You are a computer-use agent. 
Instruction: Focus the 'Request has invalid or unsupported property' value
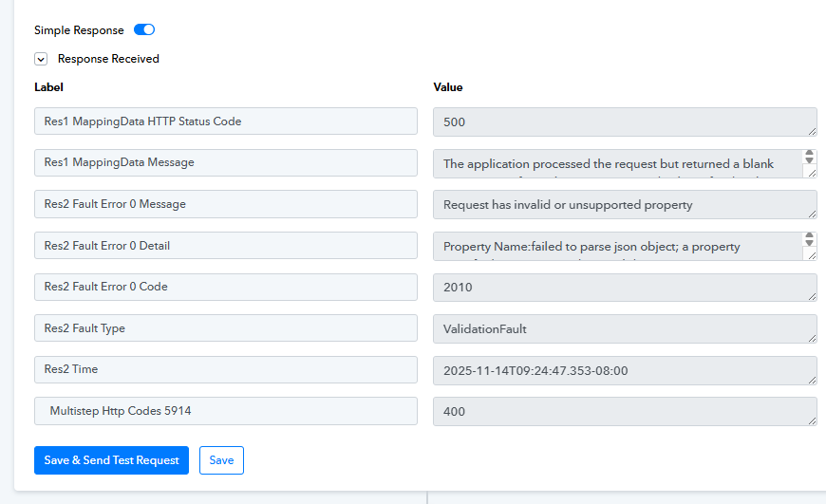624,204
